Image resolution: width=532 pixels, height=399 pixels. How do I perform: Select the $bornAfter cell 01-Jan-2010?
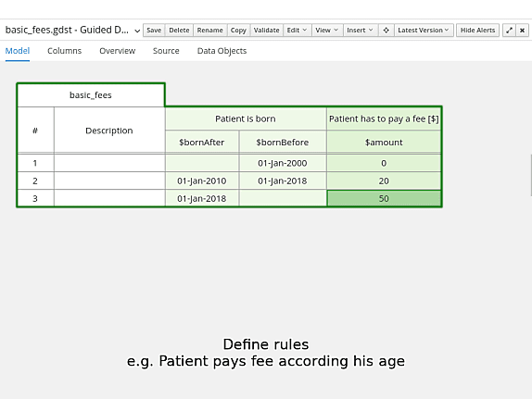pos(201,181)
